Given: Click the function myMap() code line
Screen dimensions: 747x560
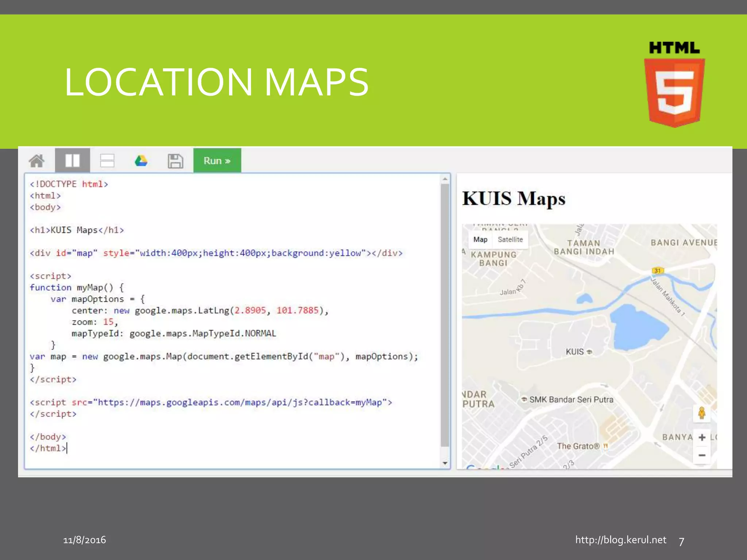Looking at the screenshot, I should 77,288.
